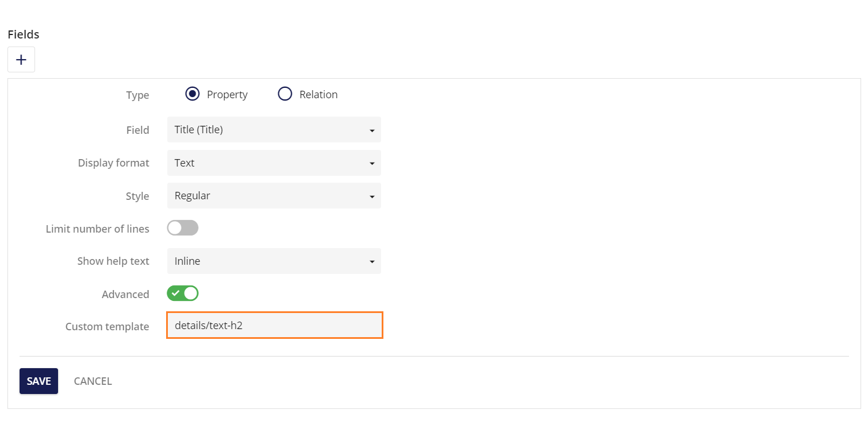
Task: Open the Field dropdown arrow
Action: [372, 129]
